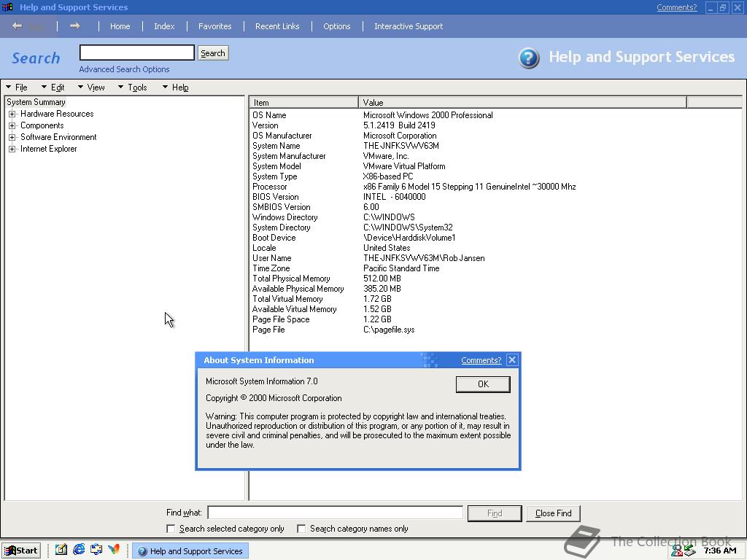747x560 pixels.
Task: Go to Home in navigation bar
Action: click(x=120, y=26)
